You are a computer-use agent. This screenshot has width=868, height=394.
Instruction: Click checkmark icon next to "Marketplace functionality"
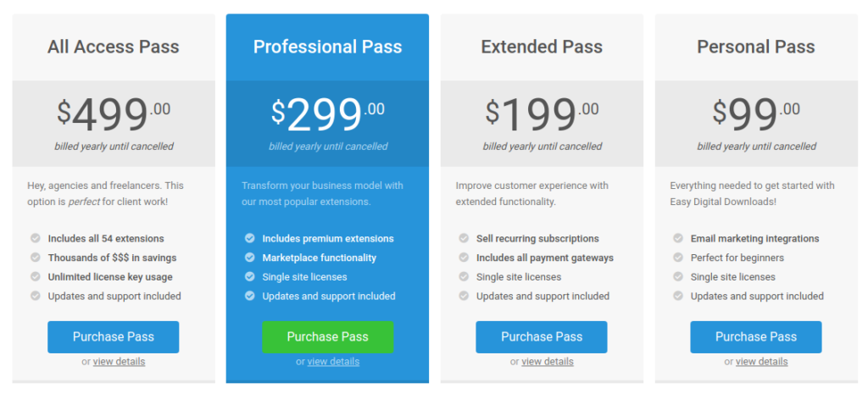click(x=249, y=258)
